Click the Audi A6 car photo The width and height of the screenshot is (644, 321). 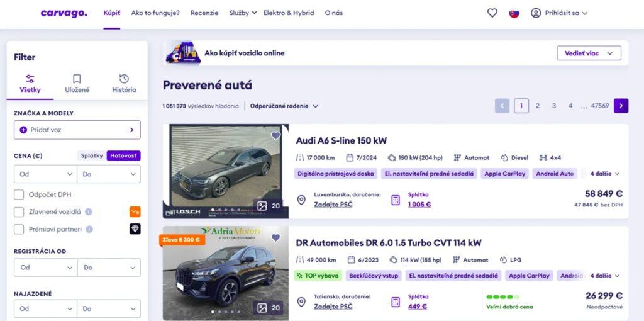tap(226, 171)
